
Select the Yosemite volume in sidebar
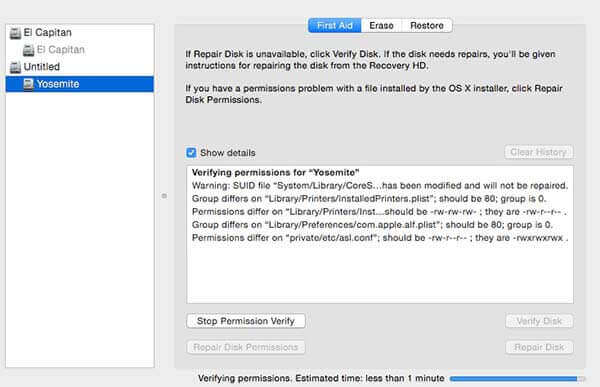click(80, 84)
